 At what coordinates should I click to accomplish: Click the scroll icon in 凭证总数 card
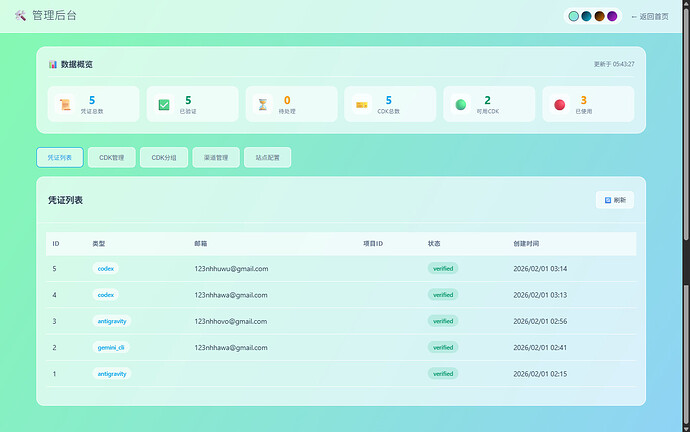(65, 105)
